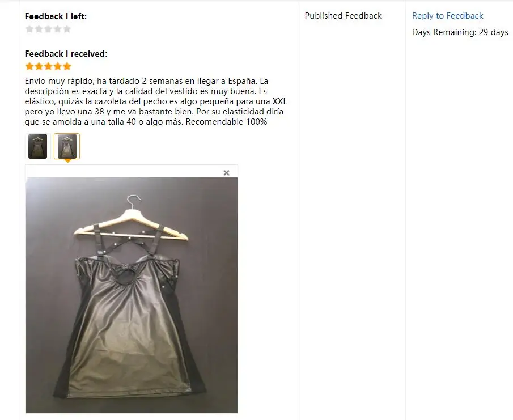Click the Spanish review text paragraph
This screenshot has height=420, width=513.
[156, 101]
